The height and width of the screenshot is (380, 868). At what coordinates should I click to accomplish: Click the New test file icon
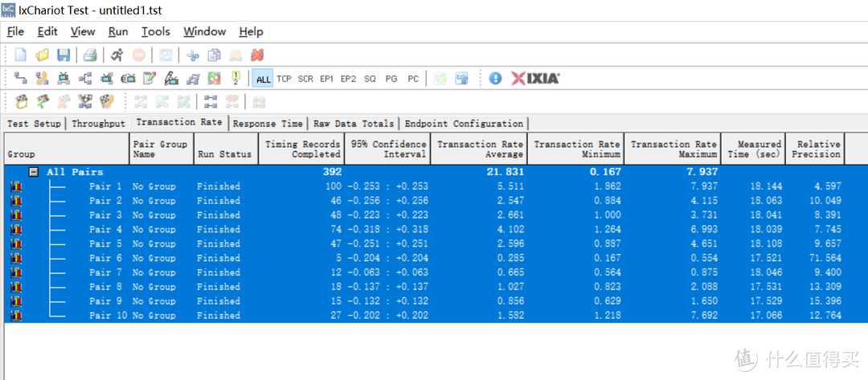[21, 55]
